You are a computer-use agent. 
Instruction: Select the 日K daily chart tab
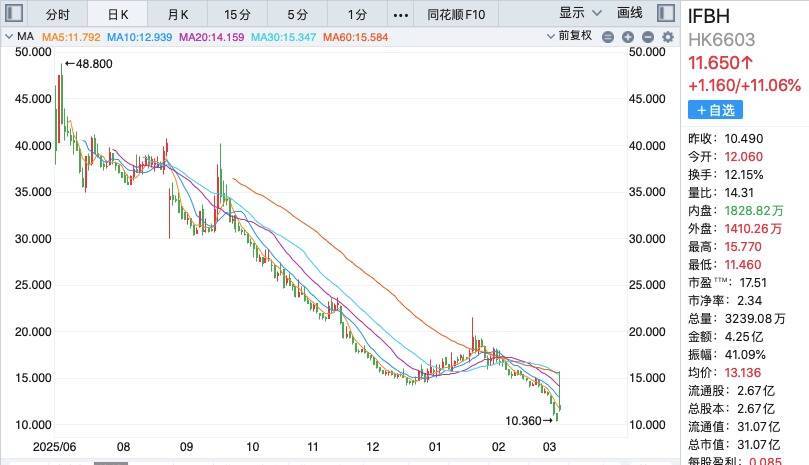pyautogui.click(x=118, y=15)
